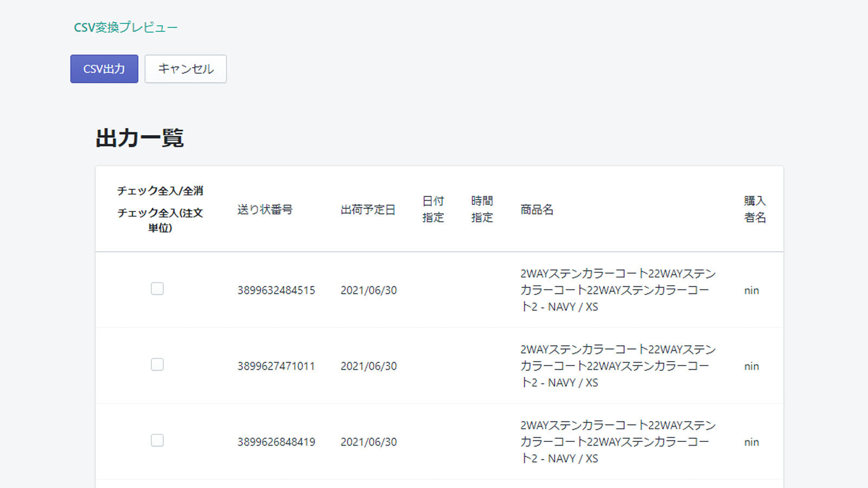This screenshot has width=868, height=488.
Task: Click the 送り状番号 column header
Action: click(x=265, y=209)
